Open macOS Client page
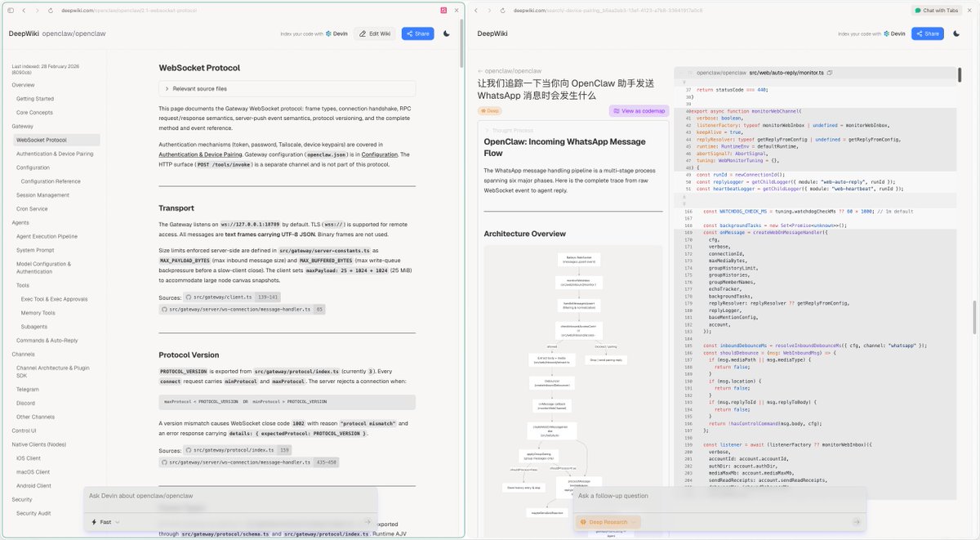The height and width of the screenshot is (540, 980). tap(33, 472)
